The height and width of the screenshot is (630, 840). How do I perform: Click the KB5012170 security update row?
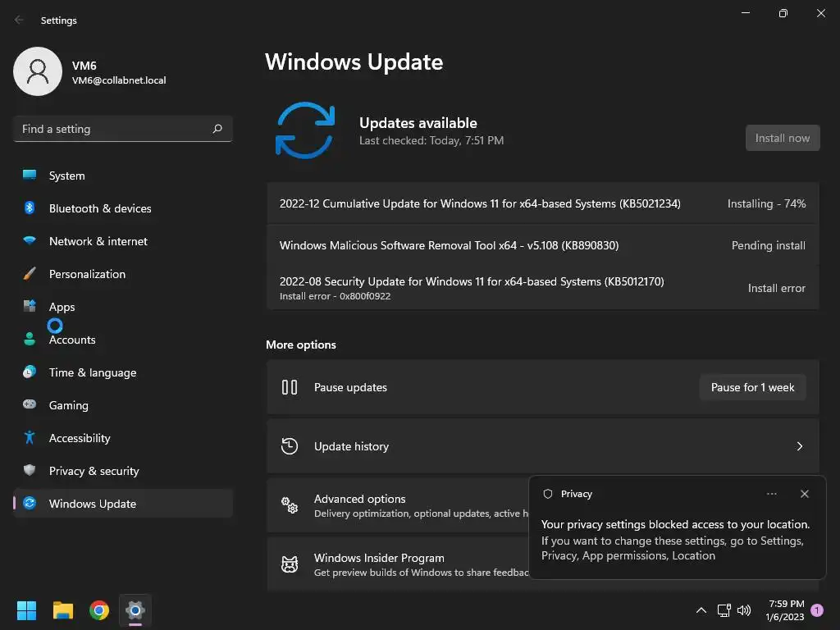[x=543, y=288]
